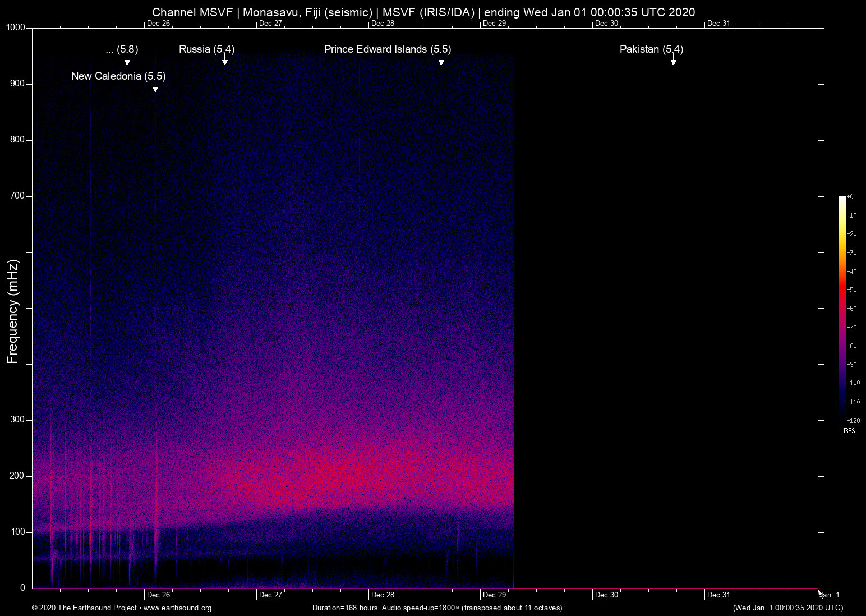Click the dBFS color scale bar
Viewport: 866px width, 616px height.
[x=842, y=307]
